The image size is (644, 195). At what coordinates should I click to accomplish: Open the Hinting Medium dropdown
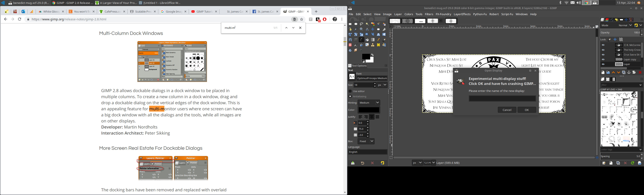369,103
